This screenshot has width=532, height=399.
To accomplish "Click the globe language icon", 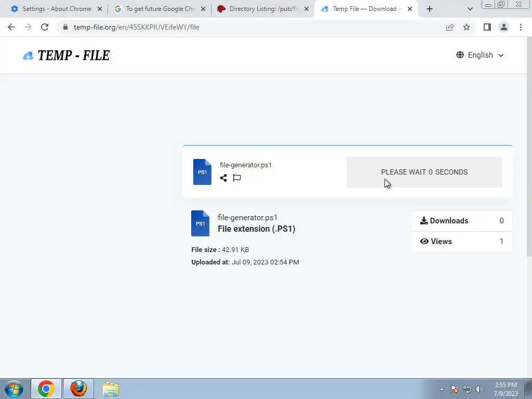I will coord(460,55).
